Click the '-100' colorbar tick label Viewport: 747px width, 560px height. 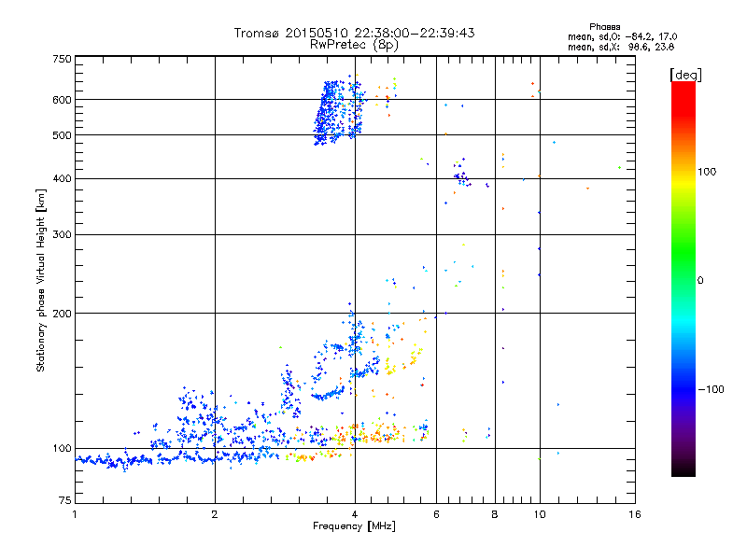click(x=711, y=389)
